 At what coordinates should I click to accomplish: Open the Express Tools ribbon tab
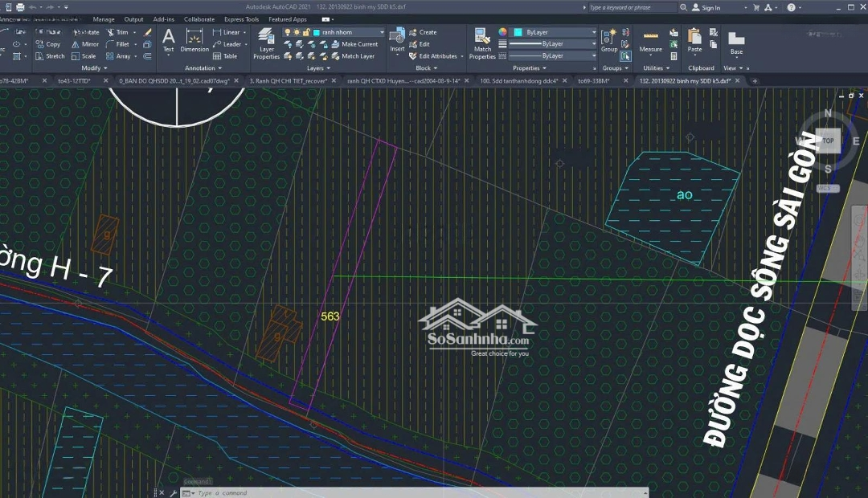[241, 19]
